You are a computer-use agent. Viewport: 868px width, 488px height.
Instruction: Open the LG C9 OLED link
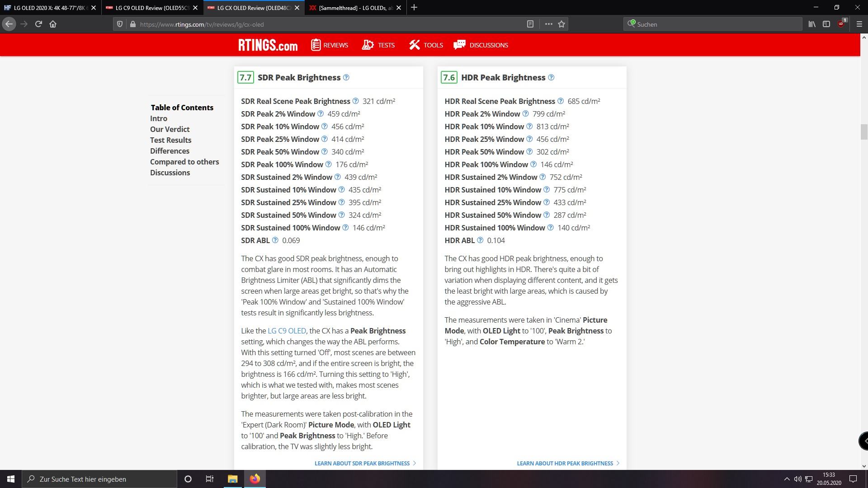(287, 331)
